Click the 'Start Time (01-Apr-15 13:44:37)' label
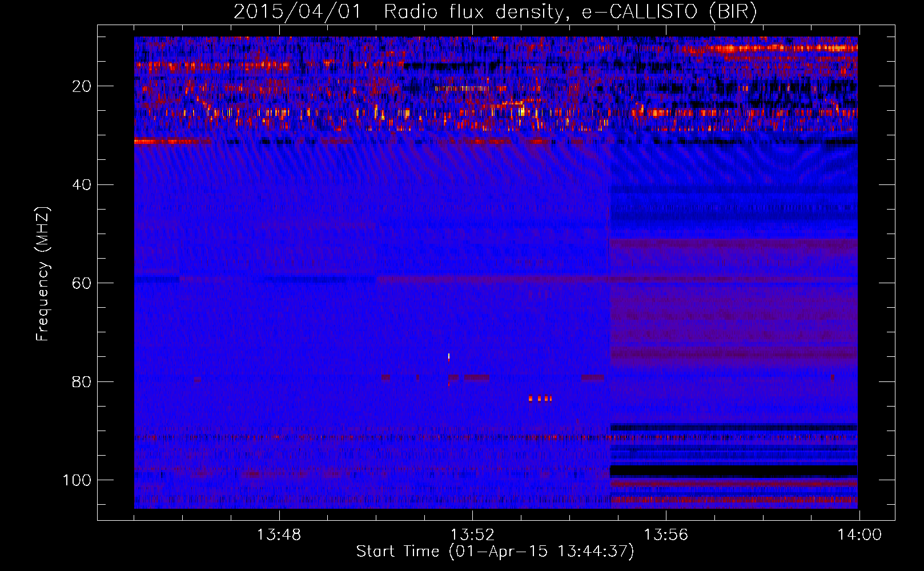Screen dimensions: 924x571 [495, 552]
